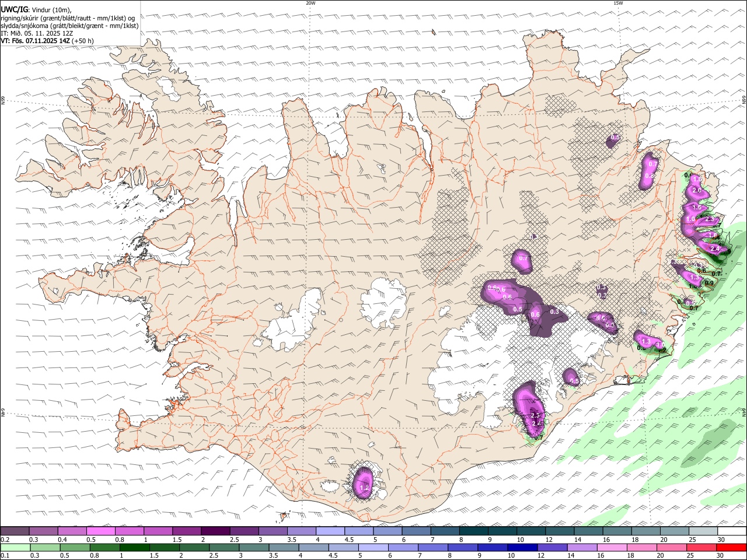Screen dimensions: 747x560
Task: Click the pale green first swatch of the rain scale
Action: [15, 547]
